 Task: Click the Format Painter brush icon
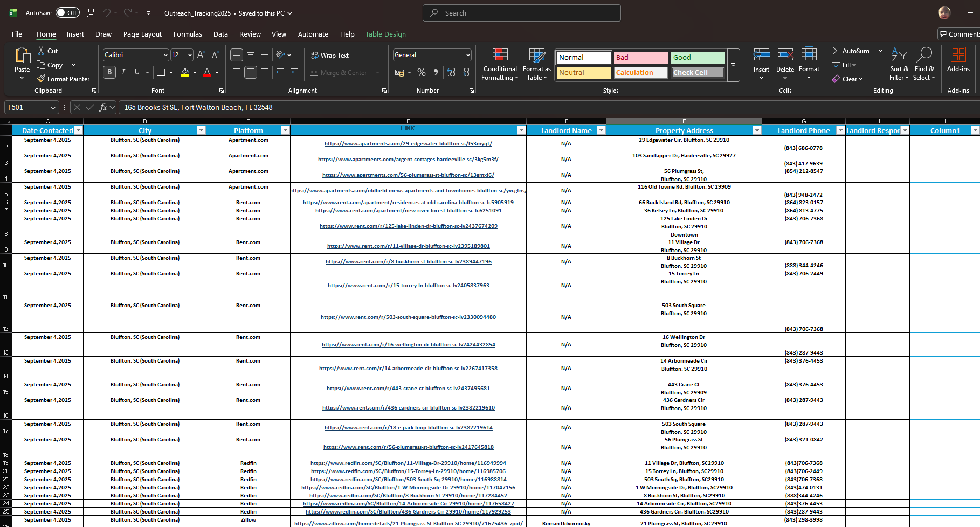(x=41, y=79)
